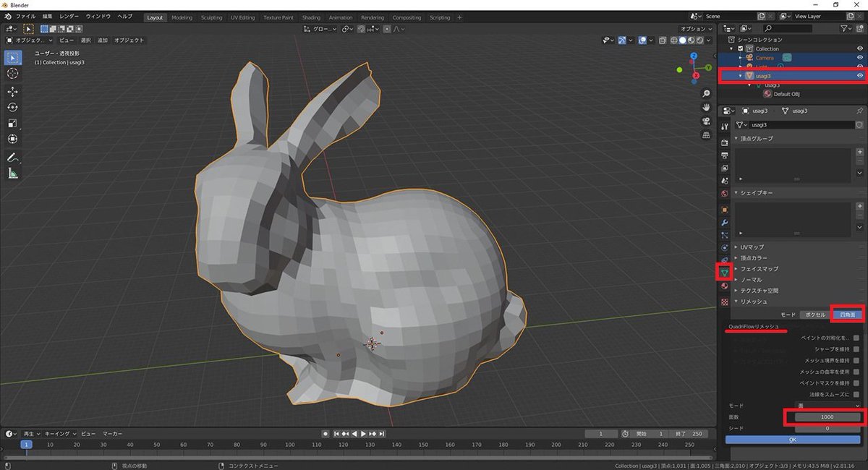Open the View Layer properties tab icon
This screenshot has width=868, height=470.
click(x=724, y=168)
